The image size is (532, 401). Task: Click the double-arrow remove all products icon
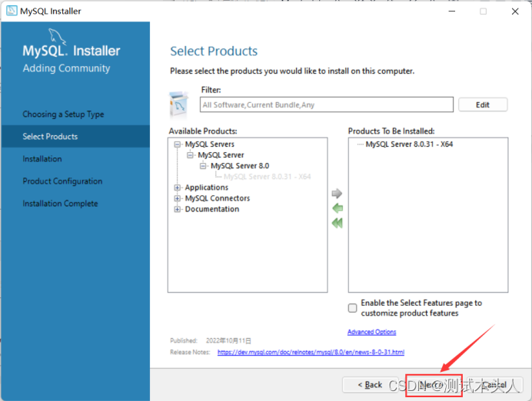coord(337,223)
